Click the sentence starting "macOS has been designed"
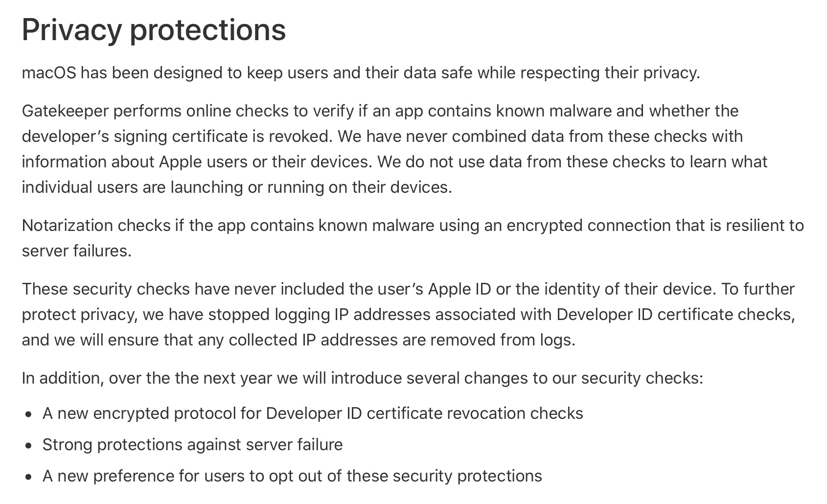 pos(361,73)
